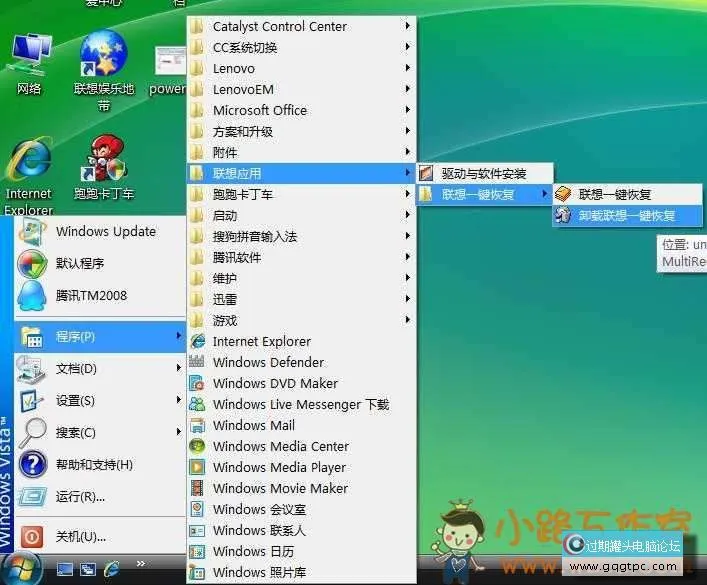The height and width of the screenshot is (585, 707).
Task: Open the 程序(P) Start menu item
Action: click(x=100, y=336)
